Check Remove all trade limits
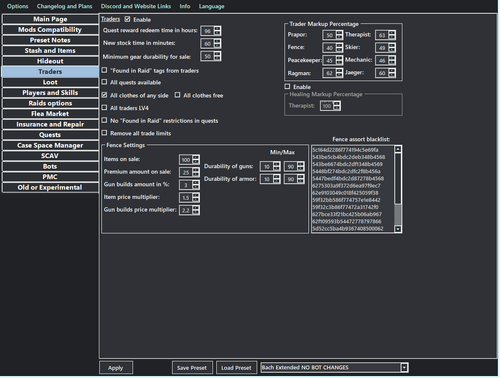500x378 pixels. (104, 133)
